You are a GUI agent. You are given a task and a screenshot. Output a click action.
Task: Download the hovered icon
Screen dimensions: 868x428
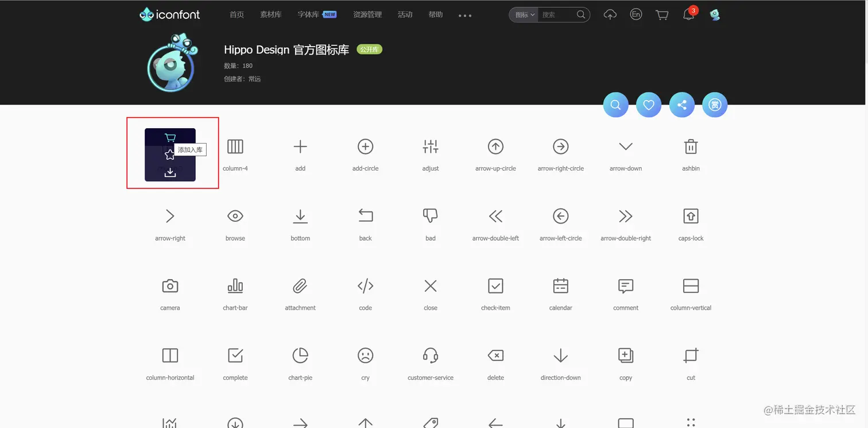click(x=170, y=172)
